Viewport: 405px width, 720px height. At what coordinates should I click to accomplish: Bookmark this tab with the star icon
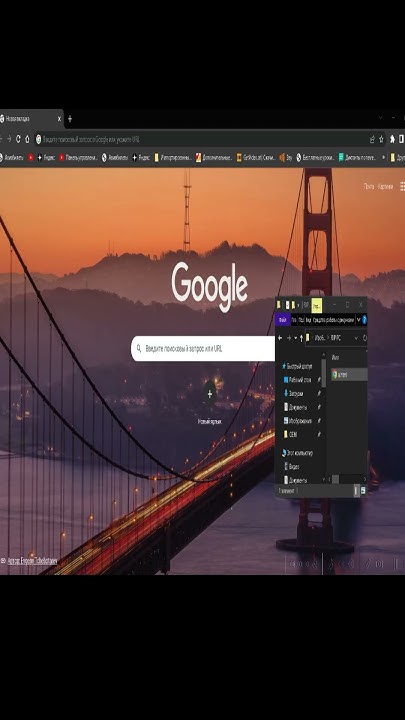coord(381,139)
